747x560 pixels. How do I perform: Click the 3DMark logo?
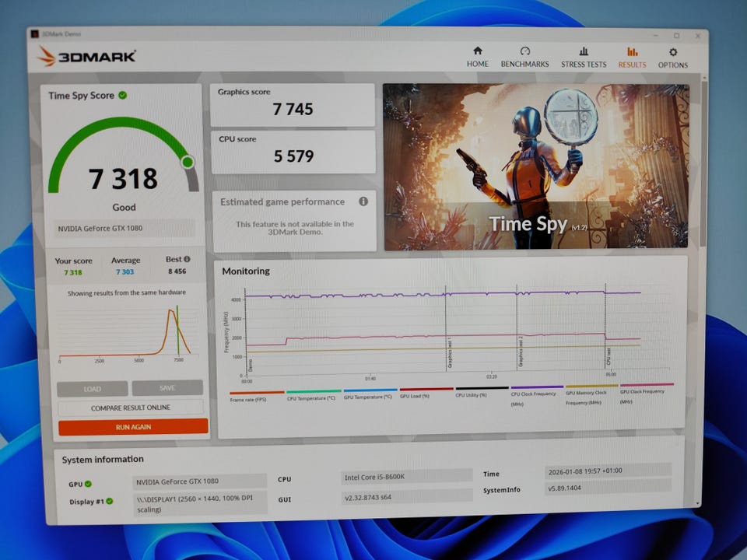coord(86,56)
